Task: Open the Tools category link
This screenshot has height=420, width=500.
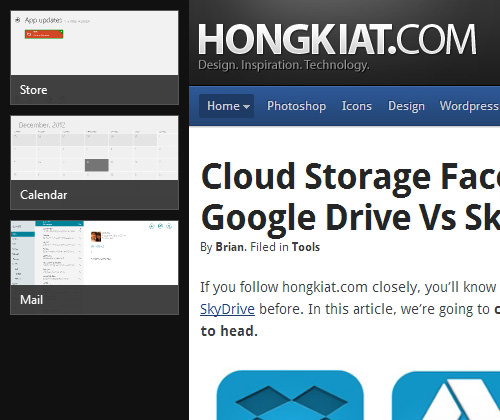Action: (x=306, y=247)
